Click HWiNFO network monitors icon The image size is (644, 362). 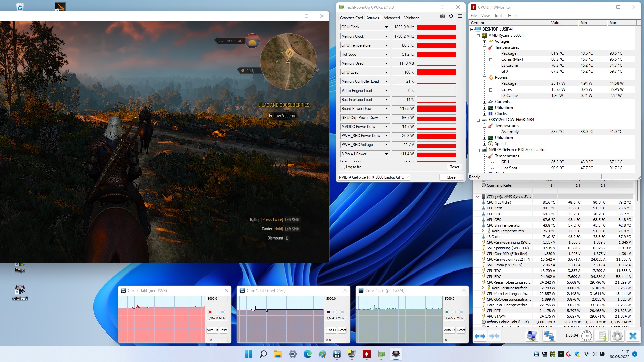tap(549, 336)
